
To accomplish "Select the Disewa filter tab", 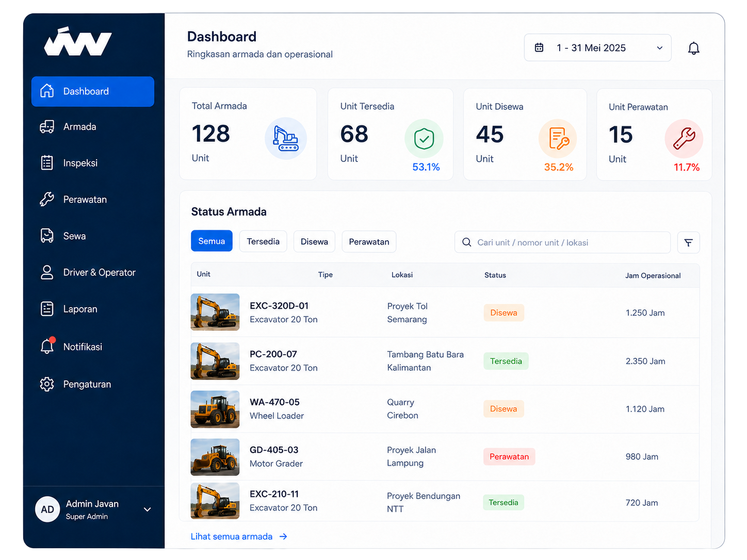I will coord(314,242).
